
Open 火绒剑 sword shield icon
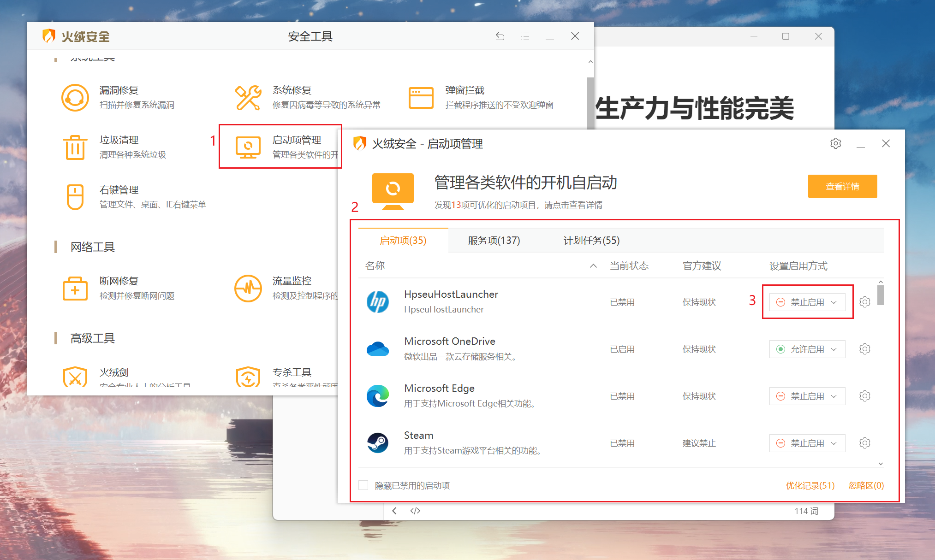point(75,377)
